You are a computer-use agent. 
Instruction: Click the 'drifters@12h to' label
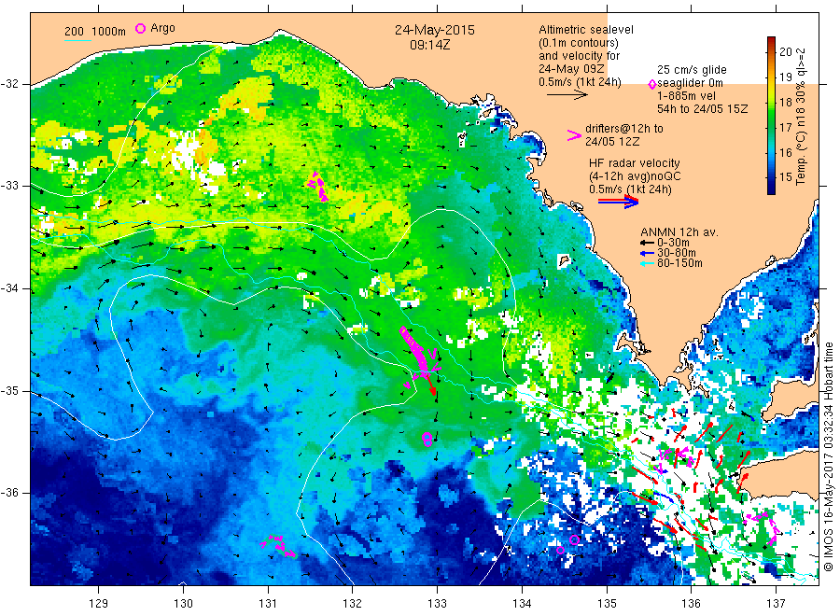click(x=624, y=129)
